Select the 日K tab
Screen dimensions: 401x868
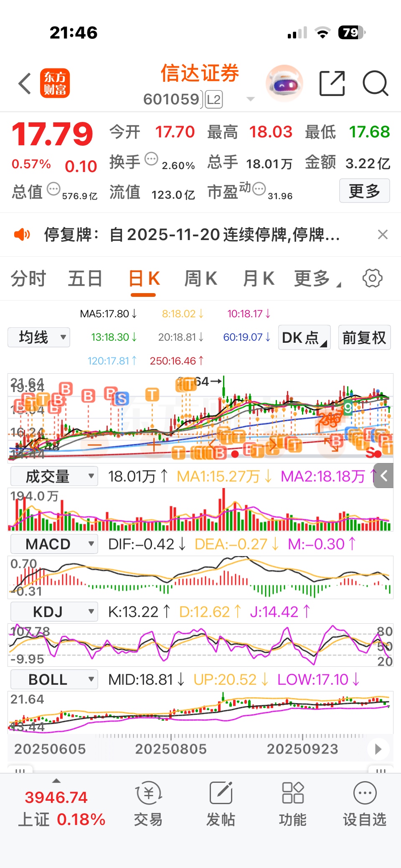144,278
